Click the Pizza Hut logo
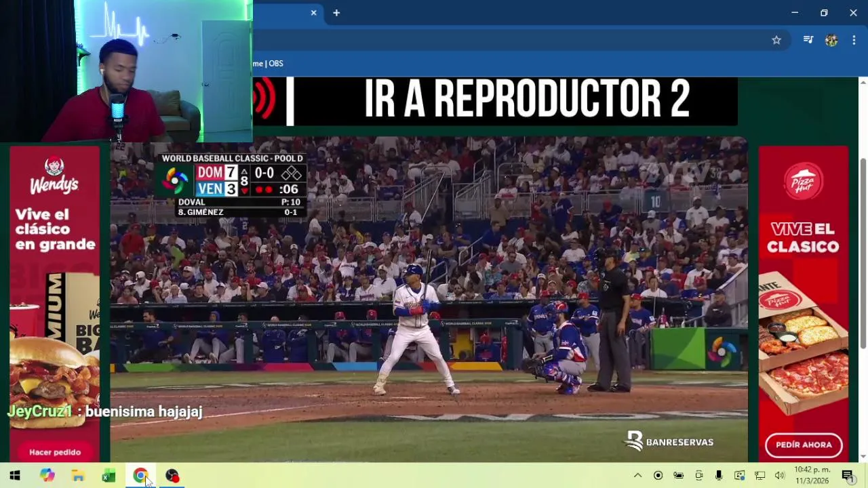The height and width of the screenshot is (488, 868). click(804, 181)
